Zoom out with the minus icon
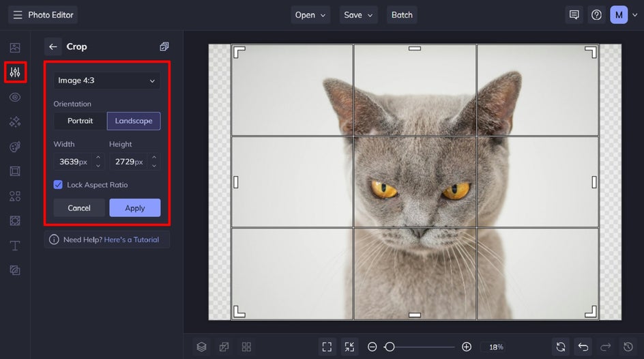The image size is (644, 359). coord(372,347)
